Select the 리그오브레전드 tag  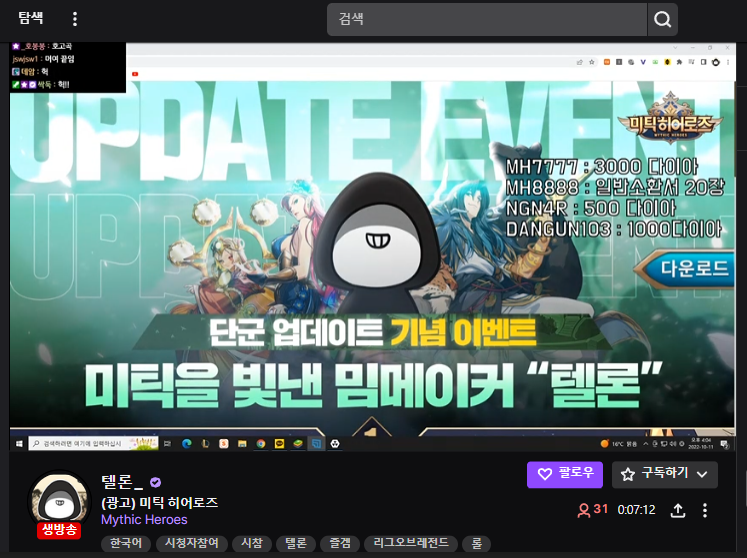[410, 544]
